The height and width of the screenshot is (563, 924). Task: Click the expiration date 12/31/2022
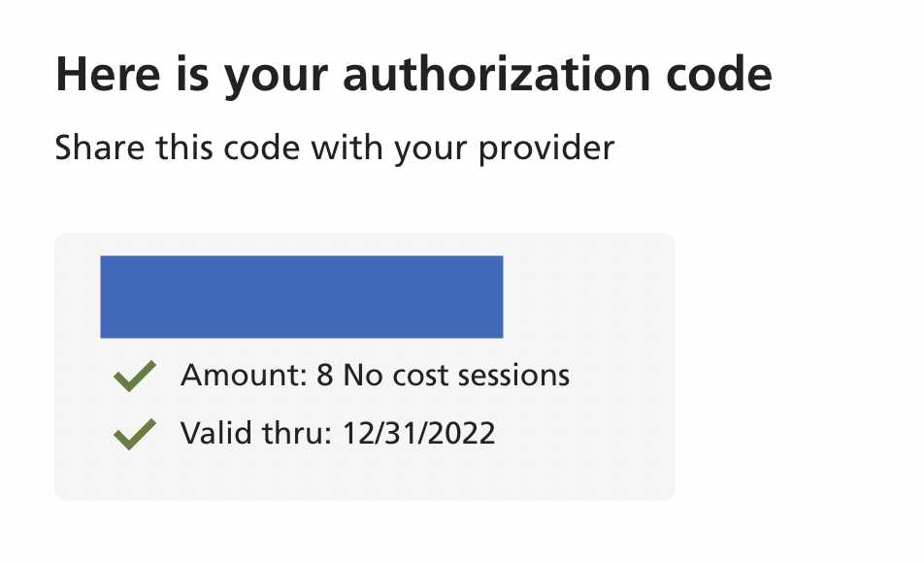click(418, 432)
